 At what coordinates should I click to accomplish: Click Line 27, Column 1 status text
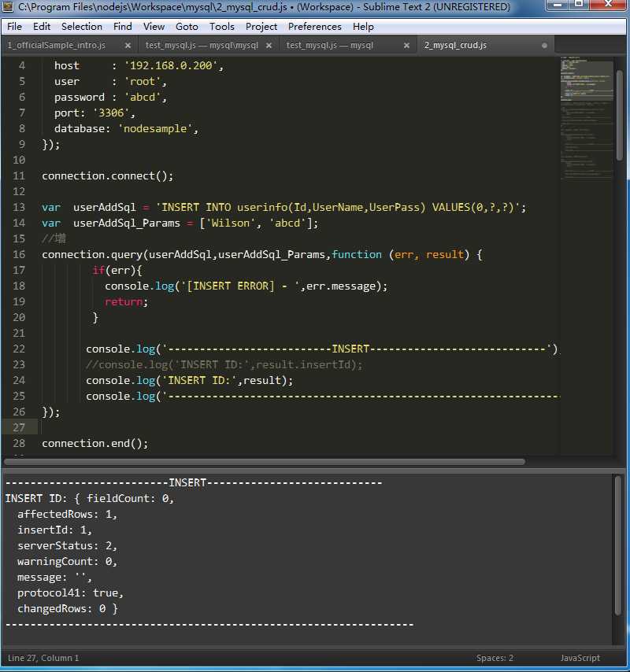pyautogui.click(x=43, y=658)
